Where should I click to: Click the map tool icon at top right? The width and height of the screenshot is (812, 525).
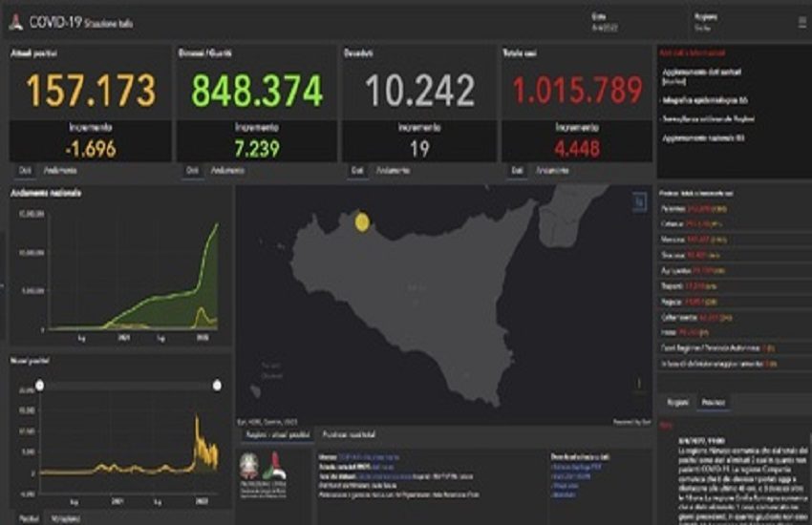click(639, 200)
